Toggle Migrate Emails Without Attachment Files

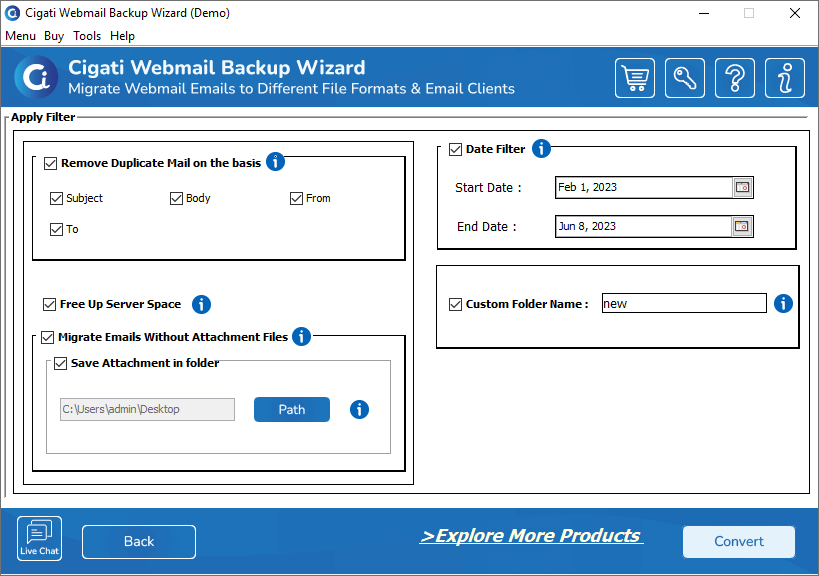48,337
